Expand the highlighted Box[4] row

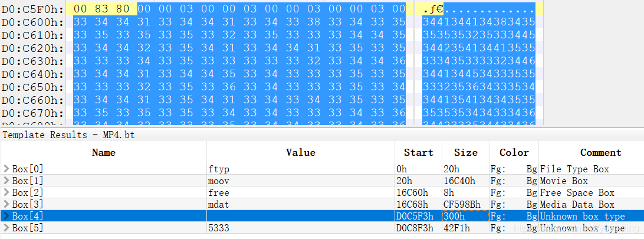[x=6, y=216]
